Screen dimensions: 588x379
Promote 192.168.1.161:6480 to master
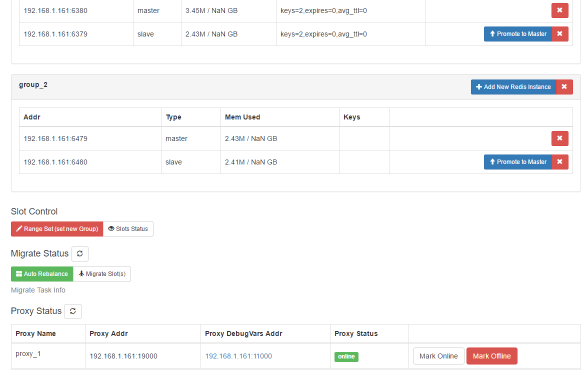518,162
